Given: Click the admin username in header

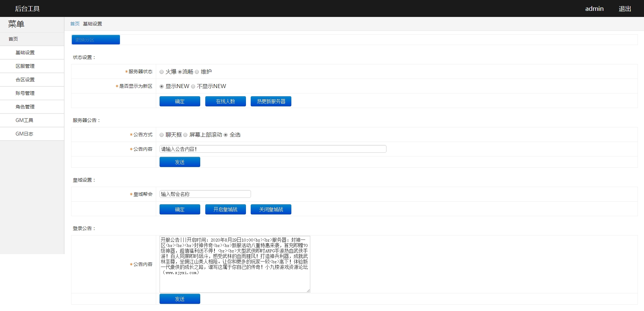Looking at the screenshot, I should point(595,9).
